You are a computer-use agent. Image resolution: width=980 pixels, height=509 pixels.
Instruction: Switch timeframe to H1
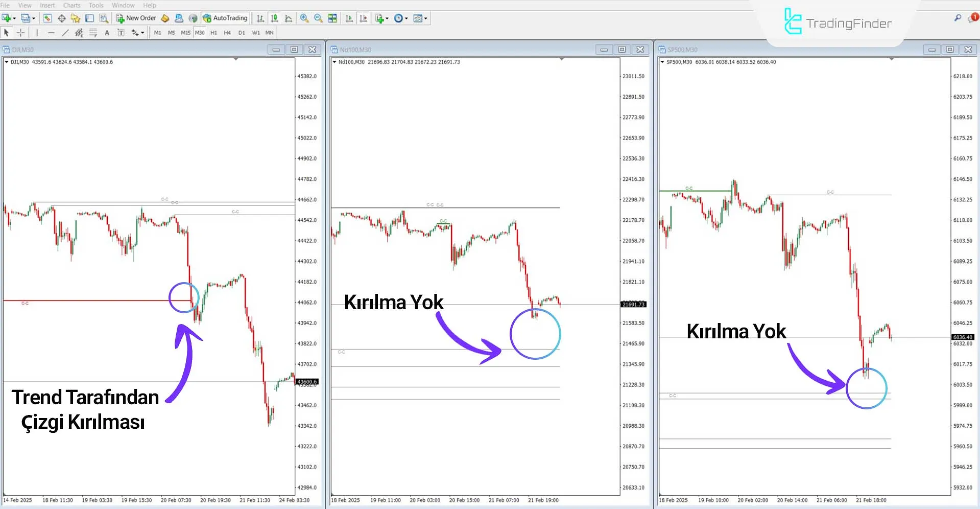tap(213, 33)
